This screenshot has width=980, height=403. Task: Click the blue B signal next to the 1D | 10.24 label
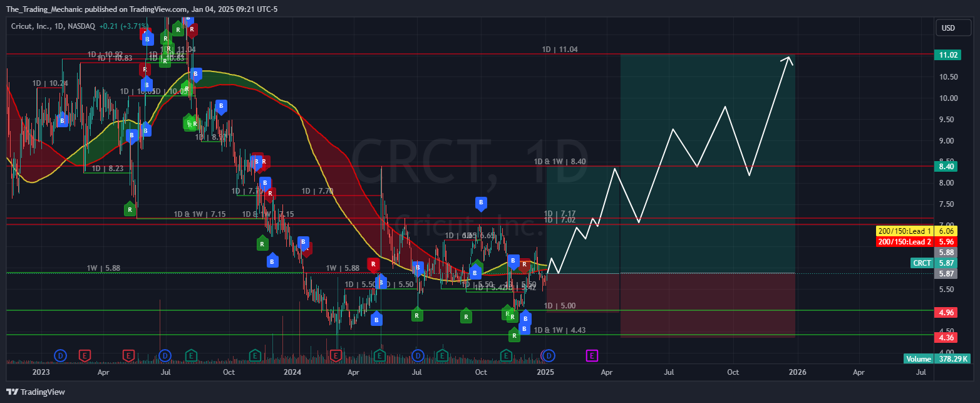[62, 120]
